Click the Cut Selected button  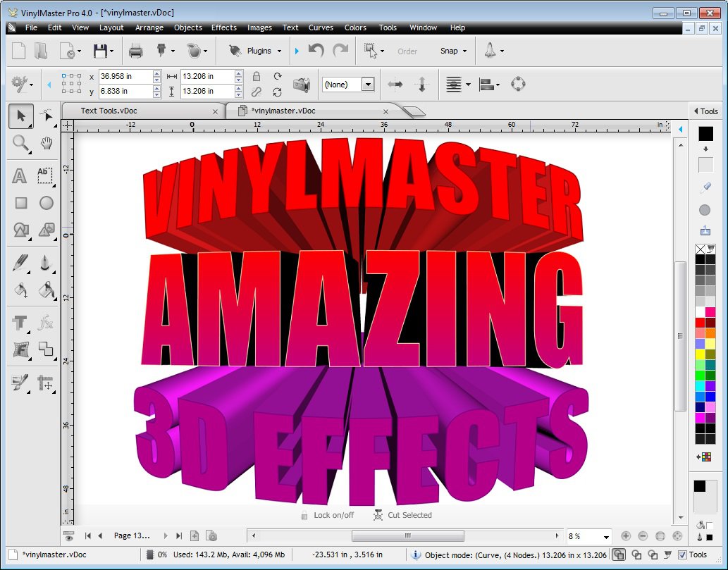click(403, 515)
